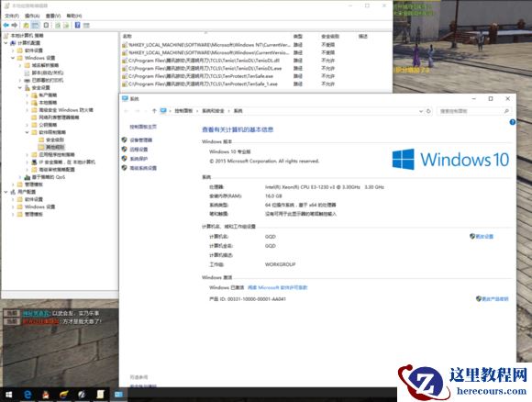This screenshot has height=402, width=532.
Task: Collapse 计算机配置 tree node
Action: (6, 43)
